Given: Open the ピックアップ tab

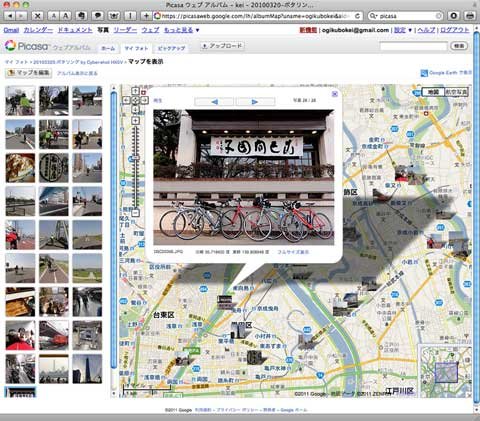Looking at the screenshot, I should (171, 49).
